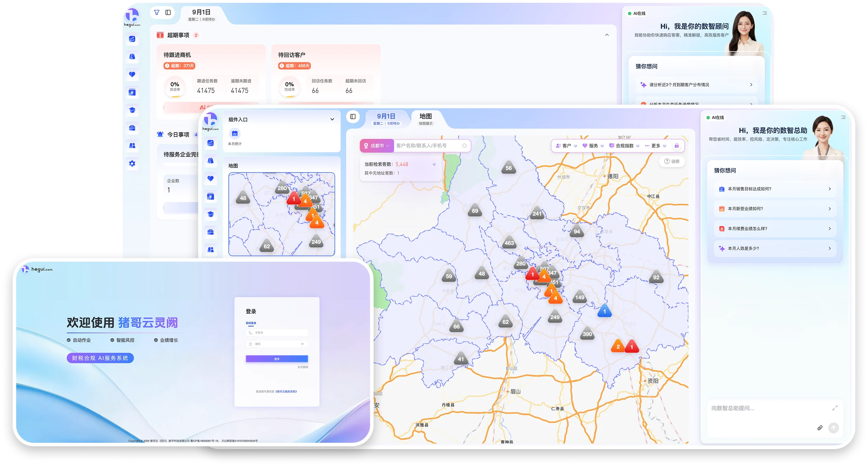Open the price tags icon in dashboard sidebar

(132, 57)
